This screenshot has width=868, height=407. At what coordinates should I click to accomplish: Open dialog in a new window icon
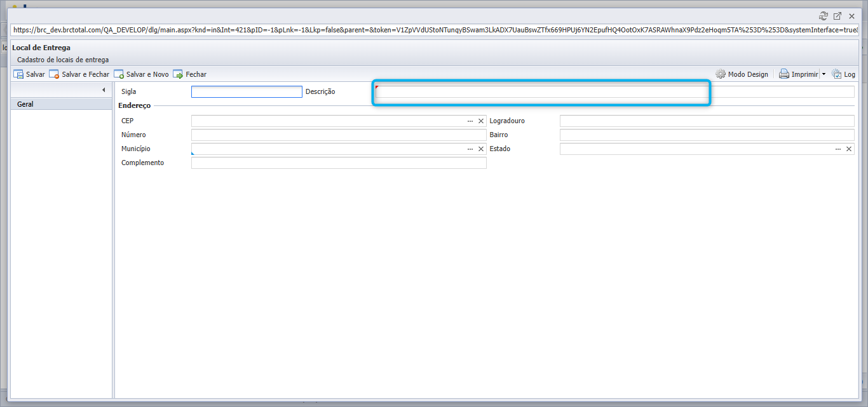click(x=837, y=16)
